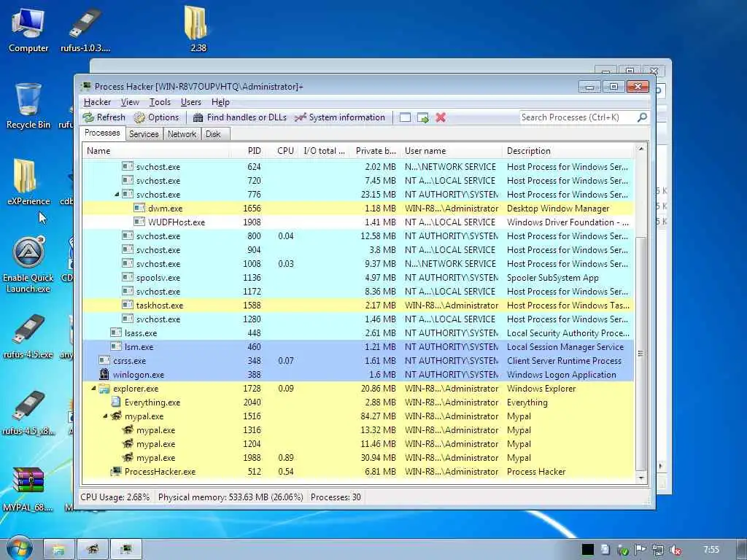Sort by the CPU column header
This screenshot has height=560, width=747.
pyautogui.click(x=282, y=150)
